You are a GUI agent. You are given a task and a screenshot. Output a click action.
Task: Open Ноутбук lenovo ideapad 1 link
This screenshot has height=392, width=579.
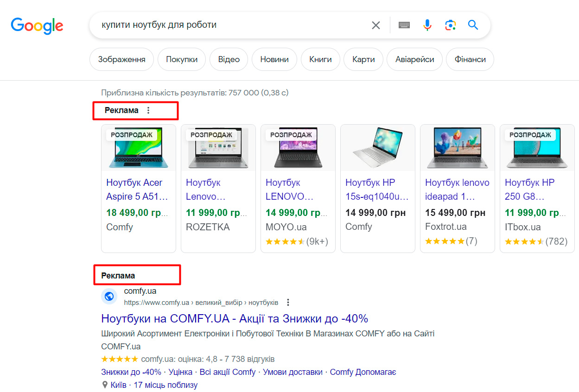[x=457, y=190]
